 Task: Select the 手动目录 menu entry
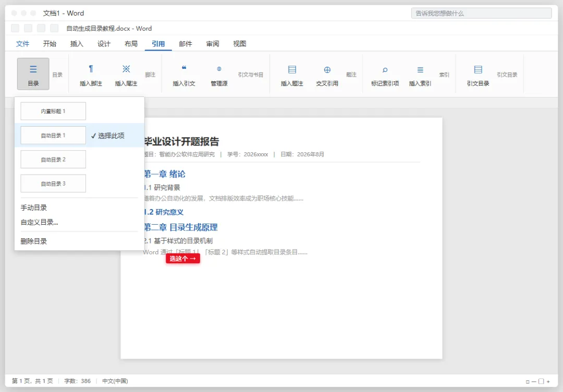pos(34,207)
